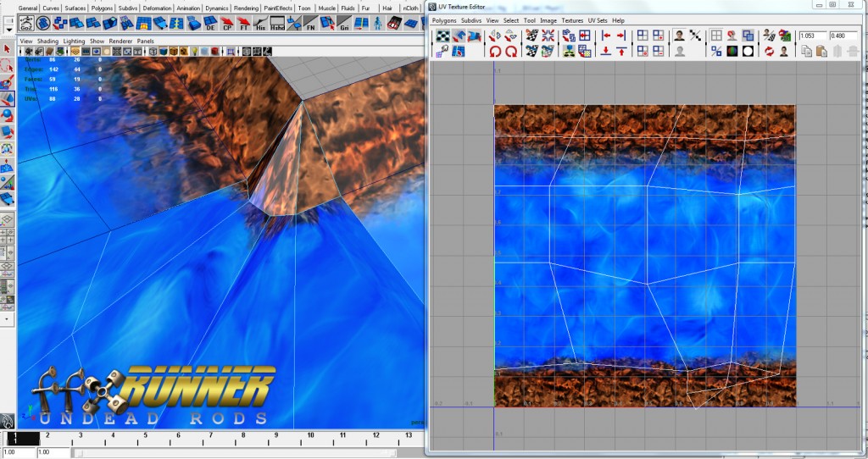This screenshot has width=868, height=459.
Task: Click the percent pixel snap icon in UV editor
Action: [716, 52]
